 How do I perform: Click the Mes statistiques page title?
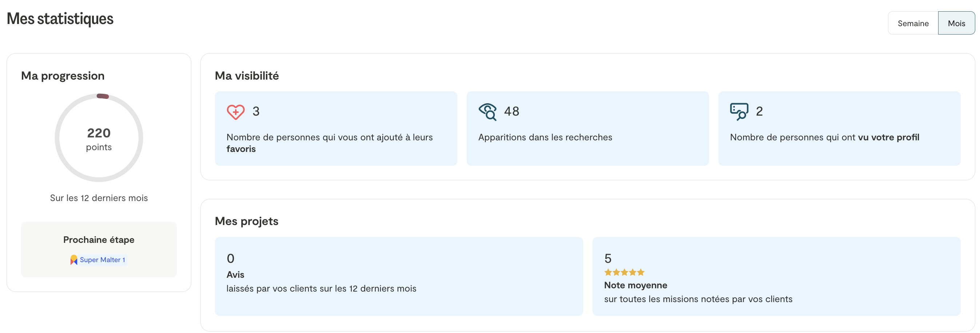(60, 19)
